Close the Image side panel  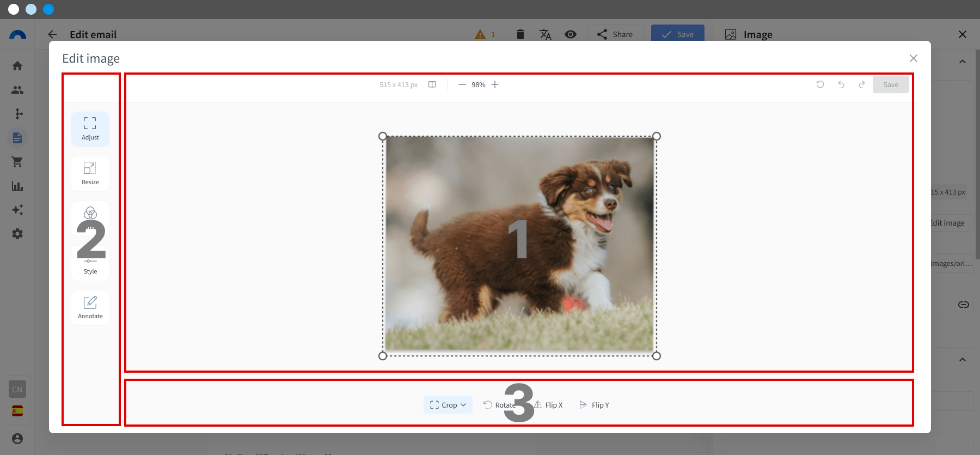pyautogui.click(x=963, y=34)
